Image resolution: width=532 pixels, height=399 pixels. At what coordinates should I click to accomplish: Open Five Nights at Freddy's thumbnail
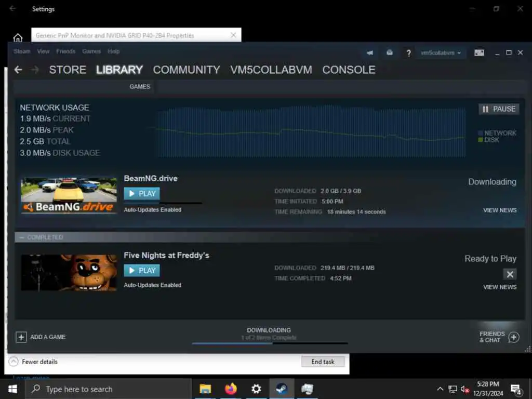click(69, 273)
